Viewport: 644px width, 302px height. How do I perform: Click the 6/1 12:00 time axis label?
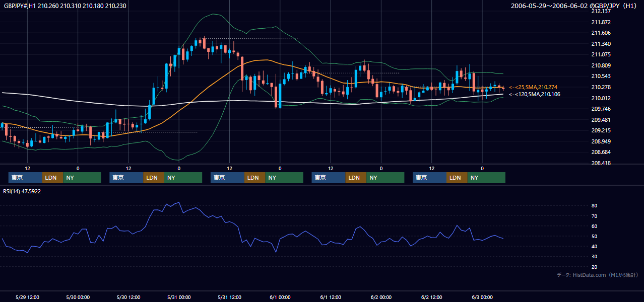coord(331,297)
